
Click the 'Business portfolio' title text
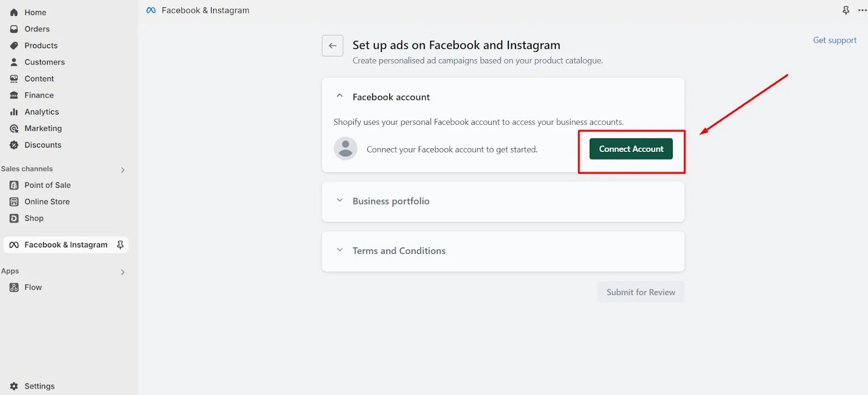(391, 201)
